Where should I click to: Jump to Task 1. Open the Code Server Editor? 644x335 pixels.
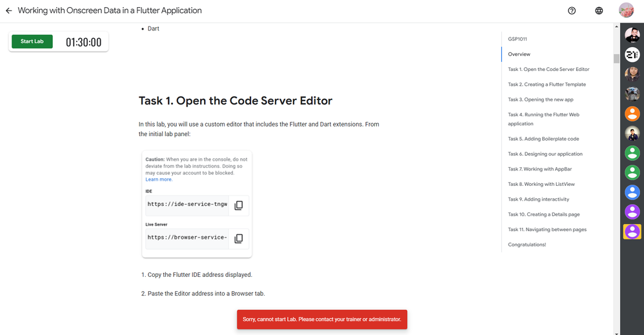548,70
